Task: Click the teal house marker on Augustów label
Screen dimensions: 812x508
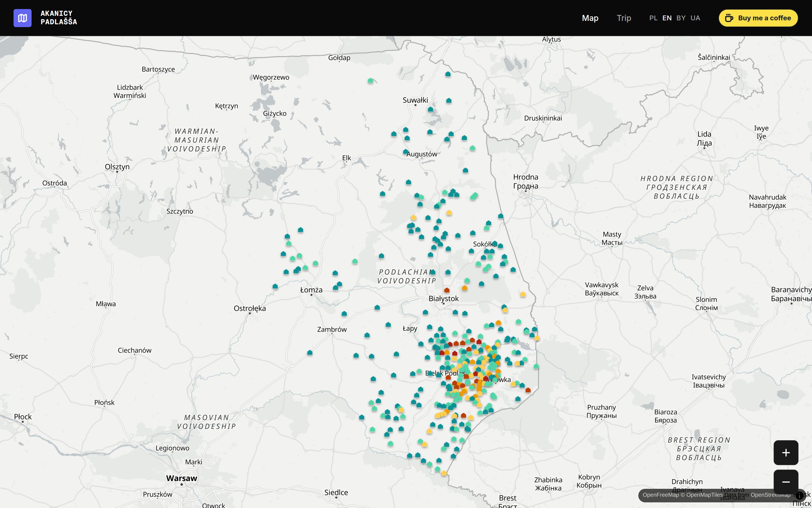Action: 406,152
